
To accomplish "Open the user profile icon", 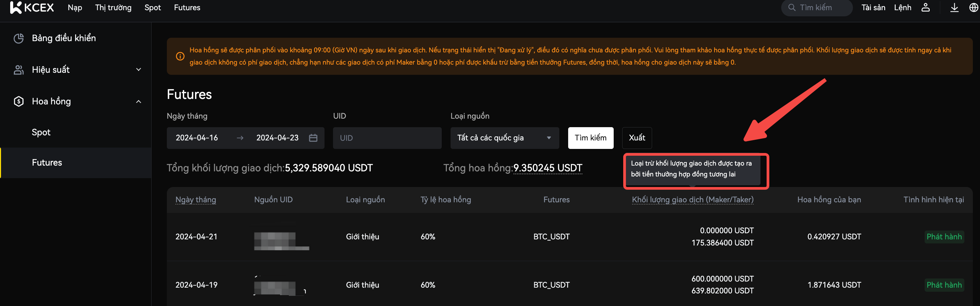I will pos(925,7).
